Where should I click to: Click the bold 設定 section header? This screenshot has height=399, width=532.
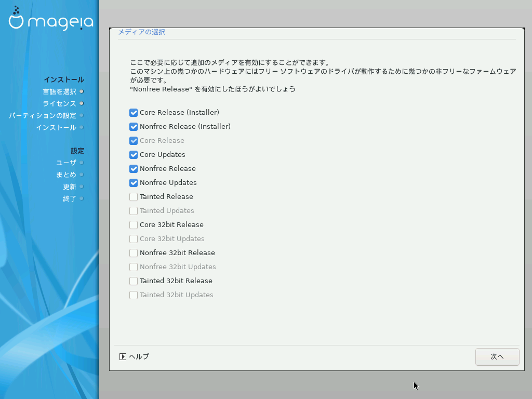pyautogui.click(x=77, y=151)
